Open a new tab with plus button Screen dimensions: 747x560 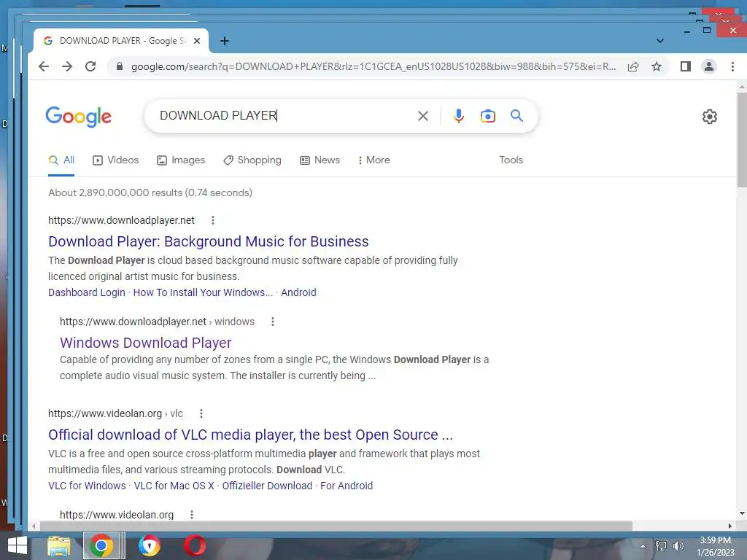coord(225,41)
